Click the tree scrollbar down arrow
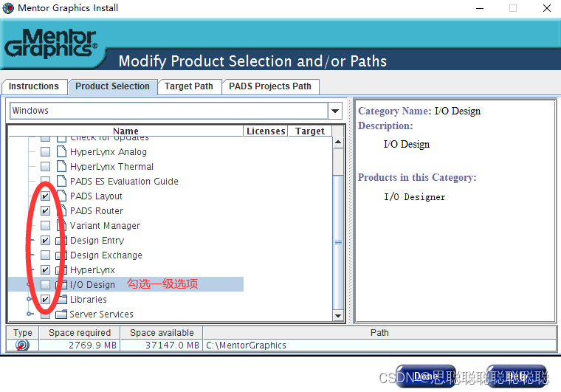The width and height of the screenshot is (561, 392). coord(338,315)
